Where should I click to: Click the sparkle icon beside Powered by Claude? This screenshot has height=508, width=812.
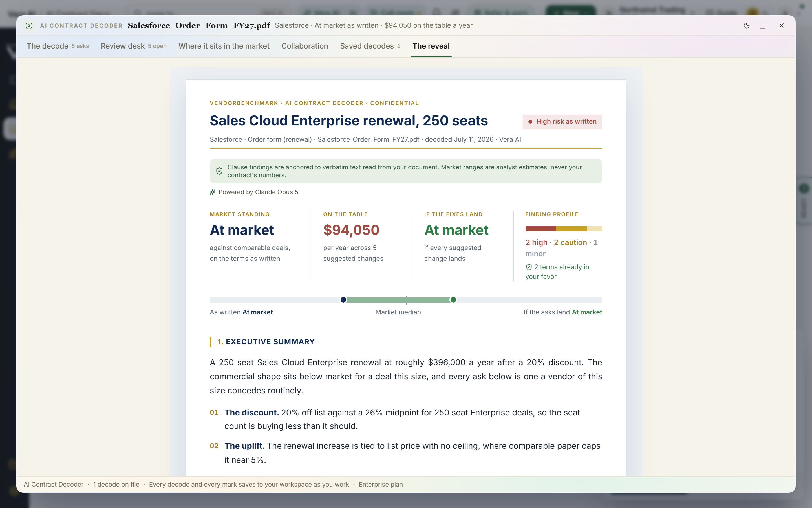coord(213,192)
